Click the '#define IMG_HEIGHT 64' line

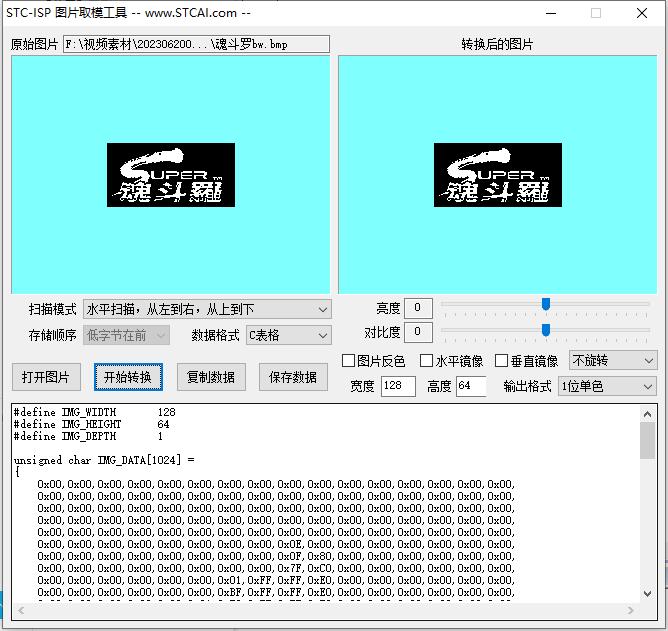click(x=91, y=424)
